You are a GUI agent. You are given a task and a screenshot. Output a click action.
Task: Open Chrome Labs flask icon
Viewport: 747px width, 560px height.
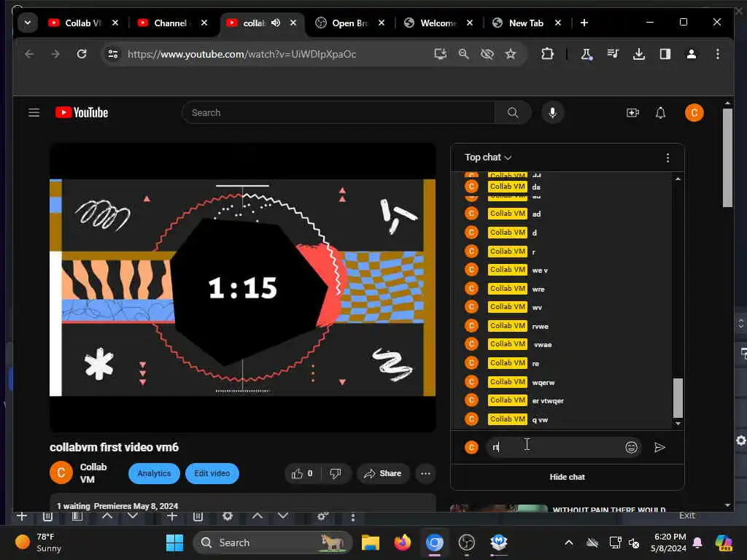point(587,54)
